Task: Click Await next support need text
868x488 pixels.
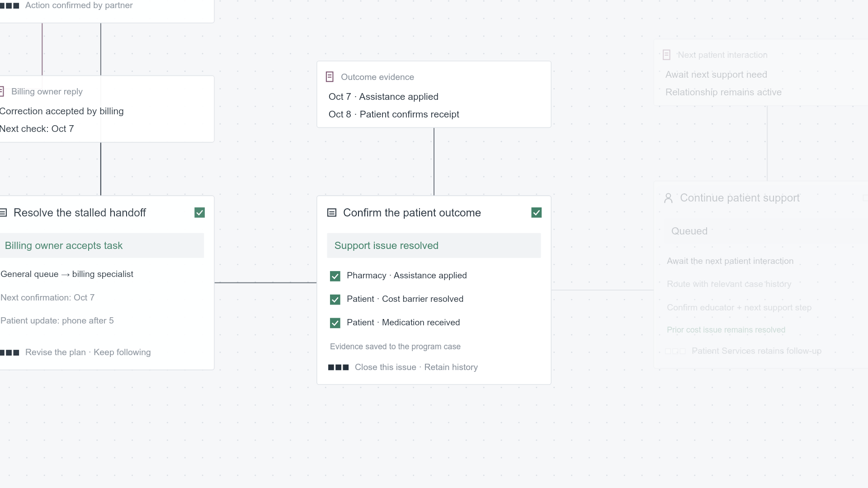Action: tap(716, 75)
